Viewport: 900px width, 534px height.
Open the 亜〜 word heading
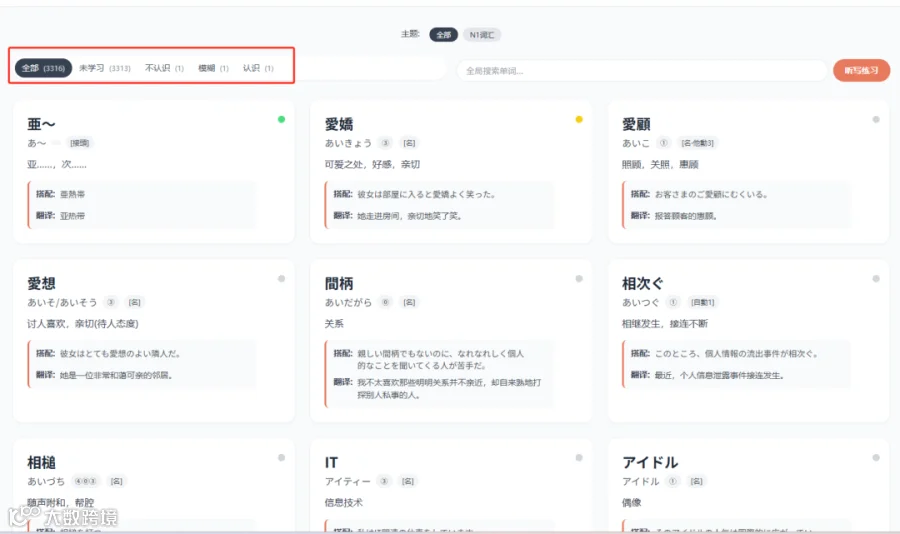(x=41, y=124)
